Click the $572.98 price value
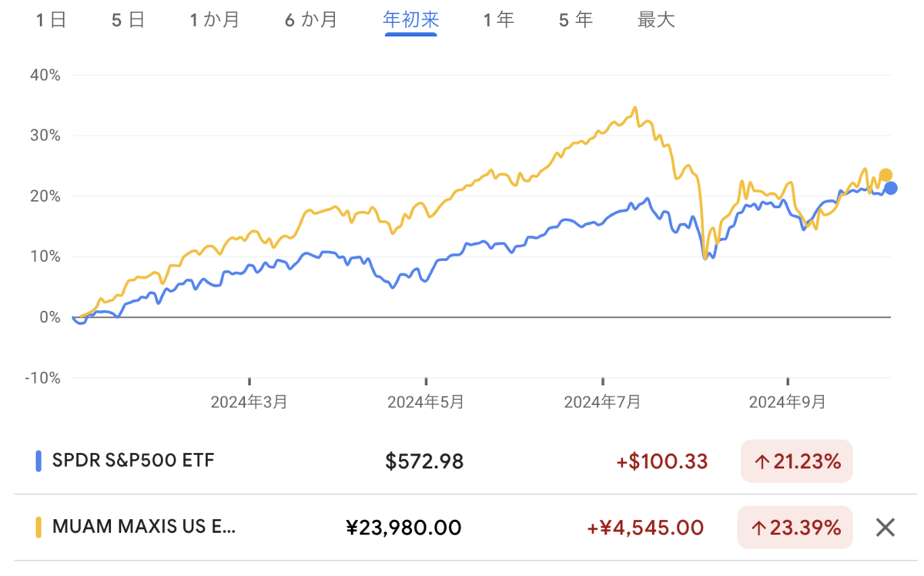Viewport: 924px width, 576px height. point(424,461)
